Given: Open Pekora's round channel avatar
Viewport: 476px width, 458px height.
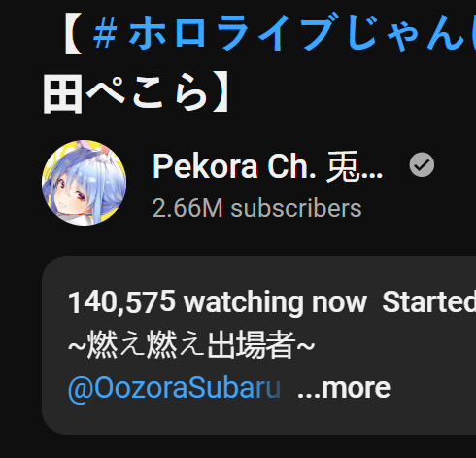Looking at the screenshot, I should [x=85, y=183].
